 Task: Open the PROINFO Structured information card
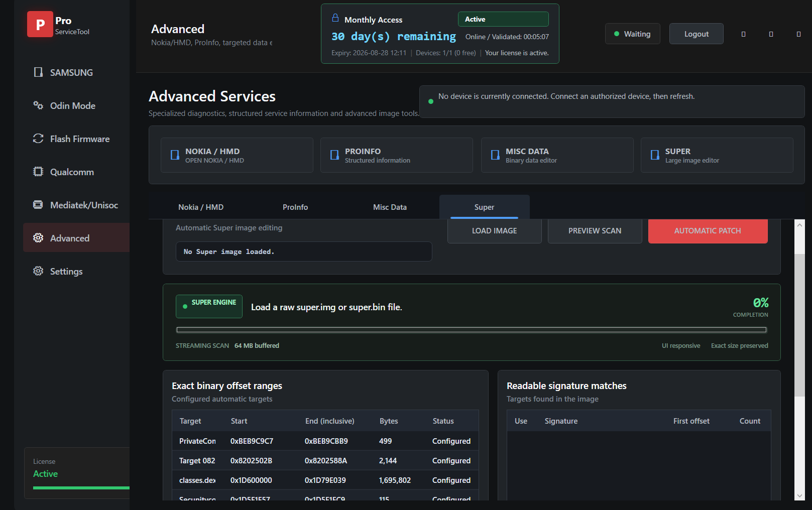point(397,155)
